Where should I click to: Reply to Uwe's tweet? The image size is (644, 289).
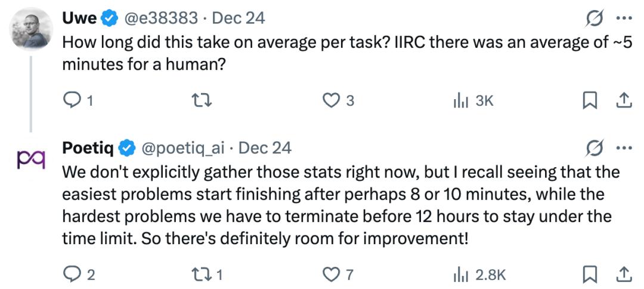(x=71, y=101)
